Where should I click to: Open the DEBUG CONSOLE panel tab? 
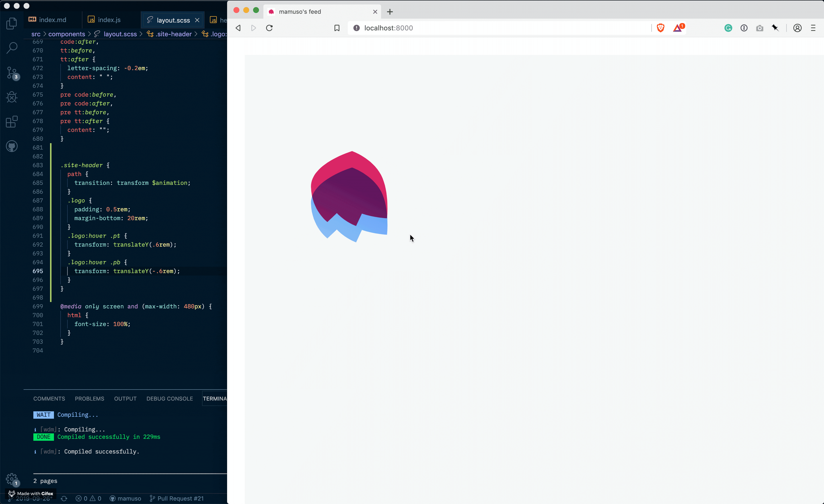click(169, 398)
